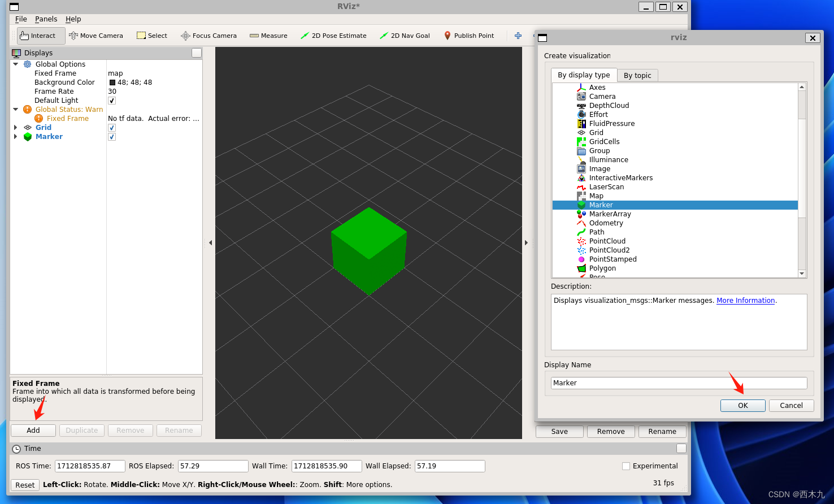Select Axes display type icon
The width and height of the screenshot is (834, 504).
pos(581,88)
